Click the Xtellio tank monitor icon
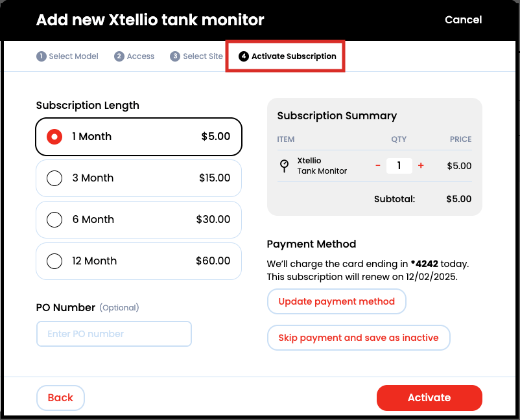The image size is (520, 420). pos(284,165)
